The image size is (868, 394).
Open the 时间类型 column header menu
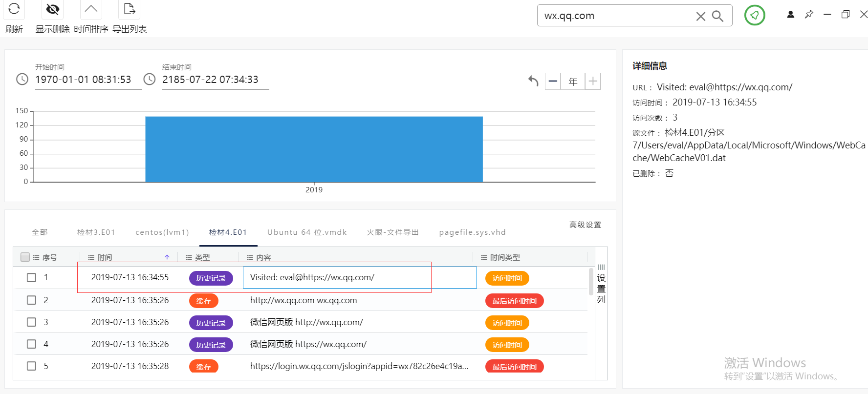click(x=484, y=257)
